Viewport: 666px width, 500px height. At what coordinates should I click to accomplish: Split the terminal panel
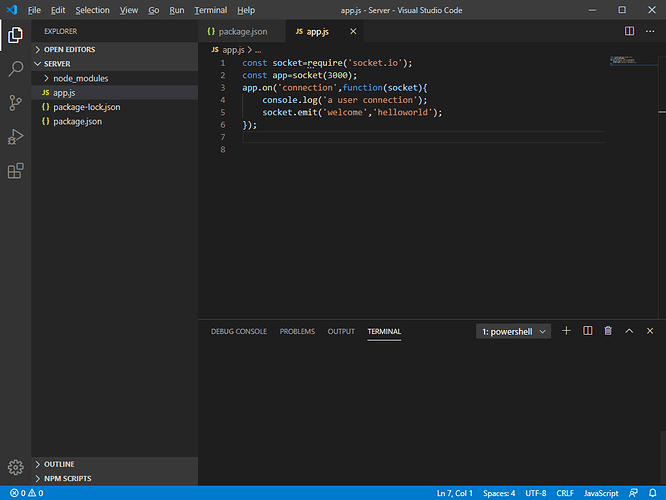tap(587, 331)
